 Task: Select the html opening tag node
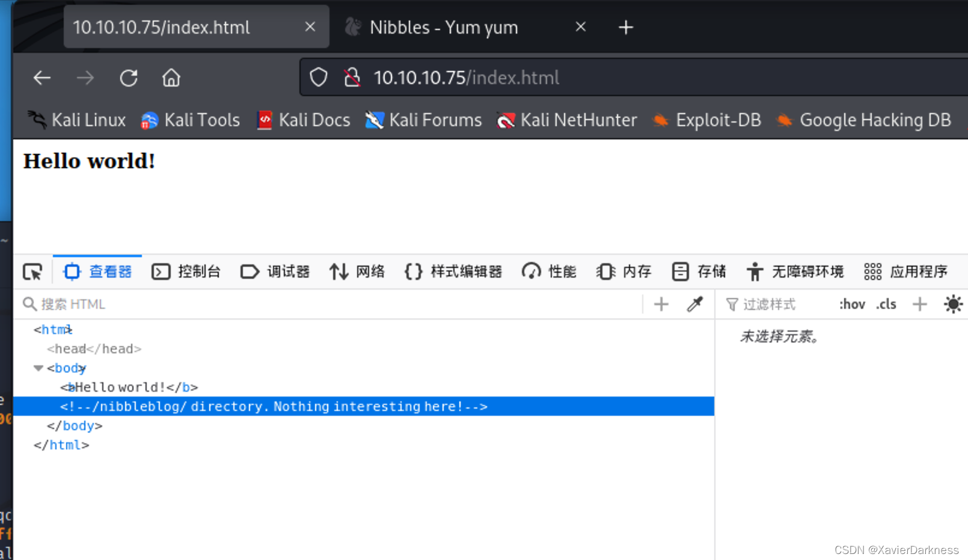click(x=53, y=329)
